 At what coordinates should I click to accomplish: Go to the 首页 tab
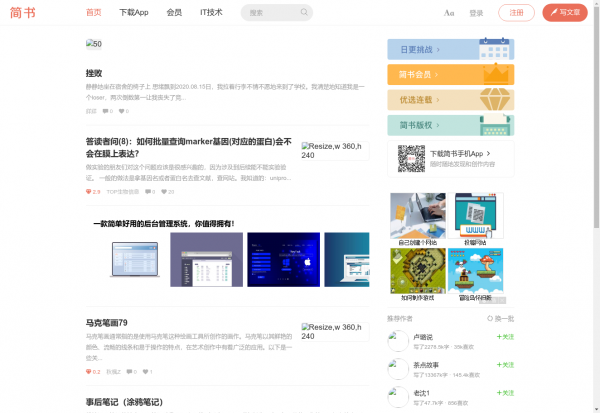[x=93, y=13]
